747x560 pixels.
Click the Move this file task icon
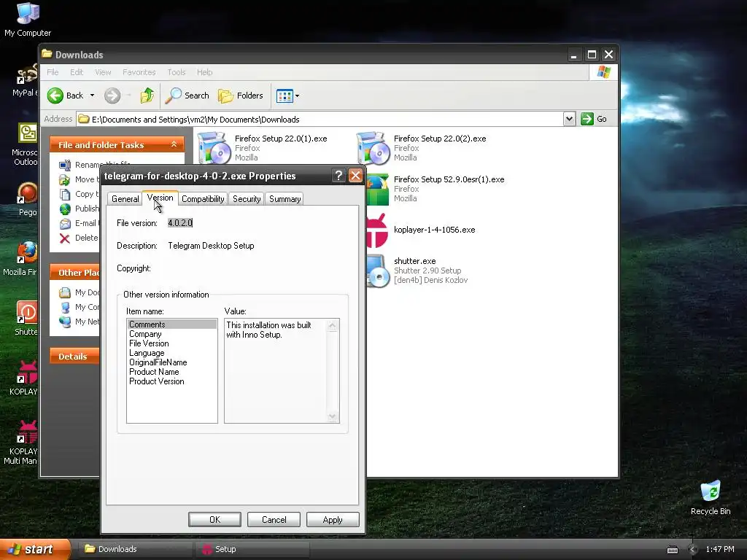tap(65, 179)
